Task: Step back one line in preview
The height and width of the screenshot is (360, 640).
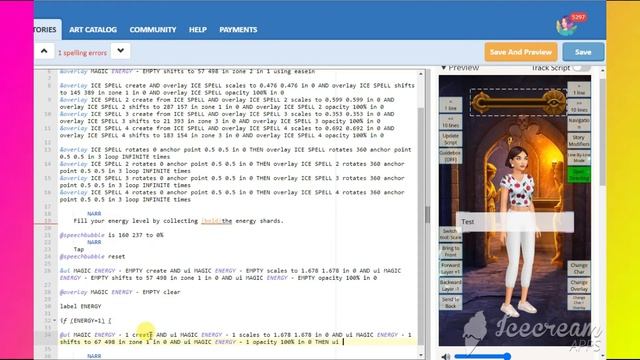Action: coord(451,105)
